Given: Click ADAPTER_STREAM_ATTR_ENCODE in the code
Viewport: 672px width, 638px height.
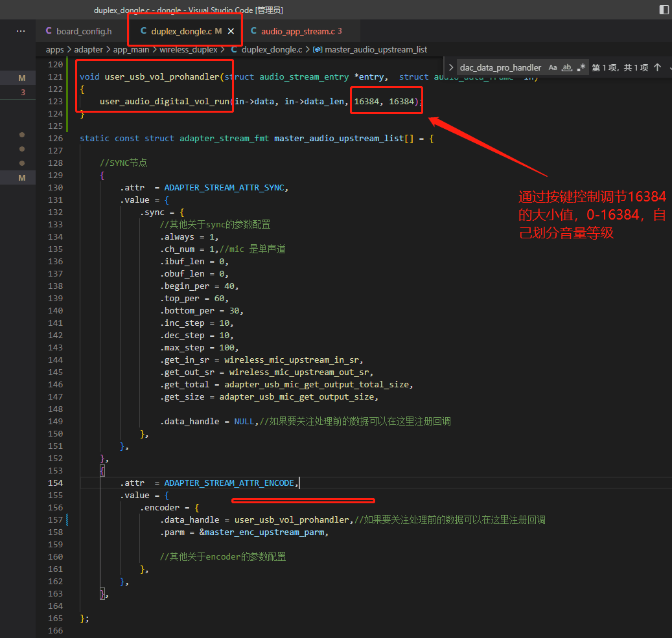Looking at the screenshot, I should tap(229, 483).
